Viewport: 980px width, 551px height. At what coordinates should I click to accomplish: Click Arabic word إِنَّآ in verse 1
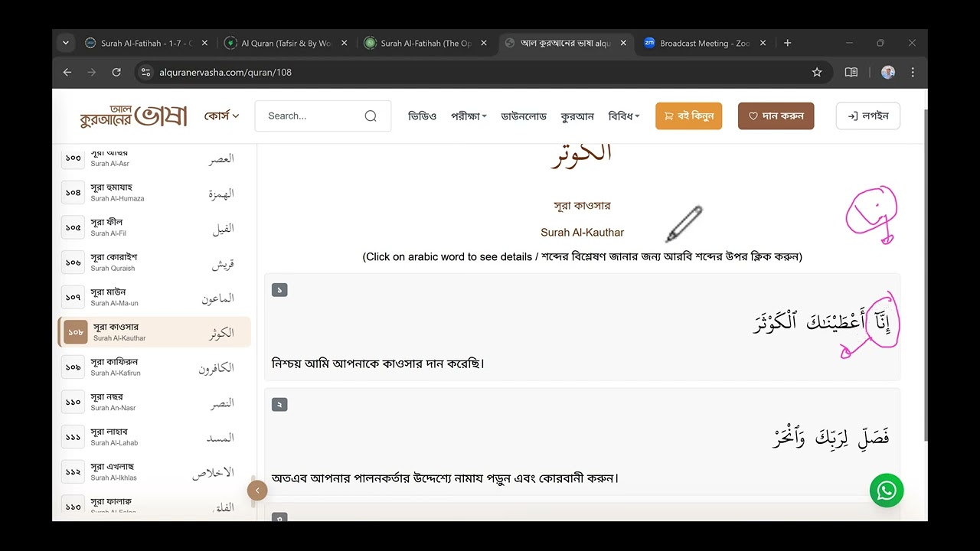[x=881, y=323]
